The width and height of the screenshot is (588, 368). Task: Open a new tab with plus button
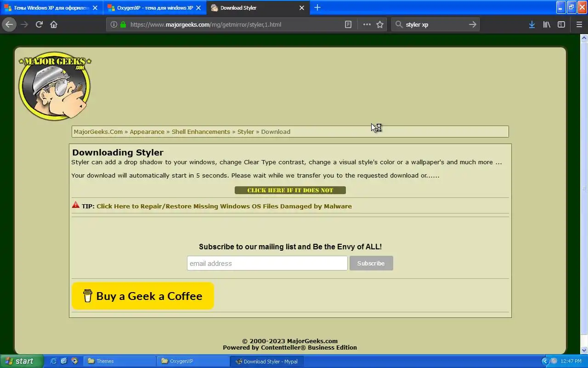317,7
